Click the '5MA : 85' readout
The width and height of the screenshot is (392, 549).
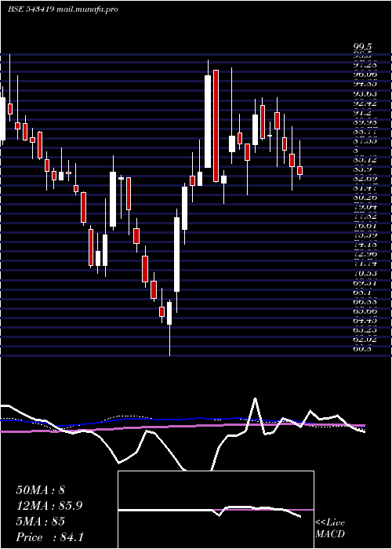(40, 522)
